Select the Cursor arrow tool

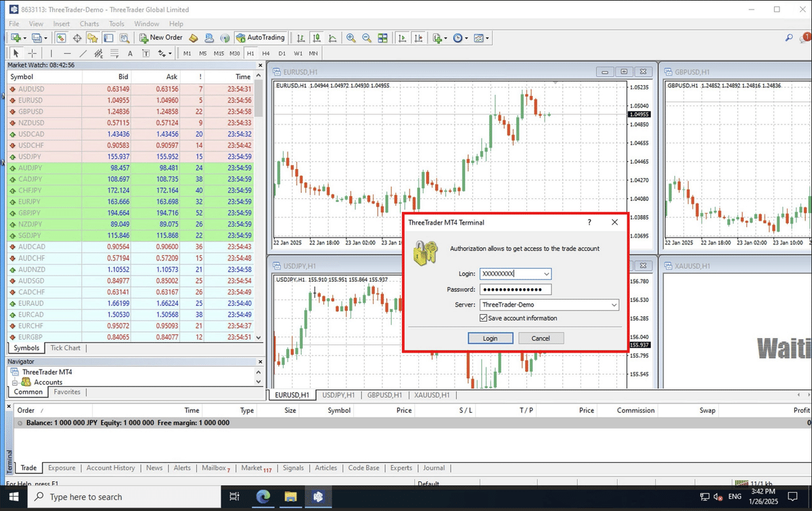click(16, 53)
